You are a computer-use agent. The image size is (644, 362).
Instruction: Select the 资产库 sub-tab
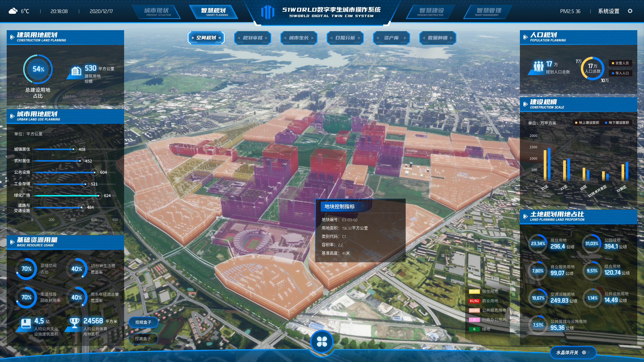tap(391, 38)
